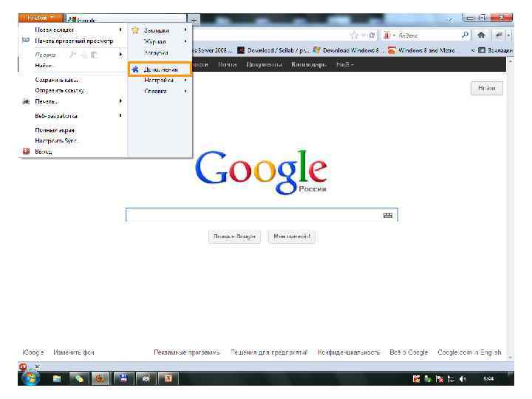
Task: Open the floppy disk taskbar app
Action: point(123,378)
